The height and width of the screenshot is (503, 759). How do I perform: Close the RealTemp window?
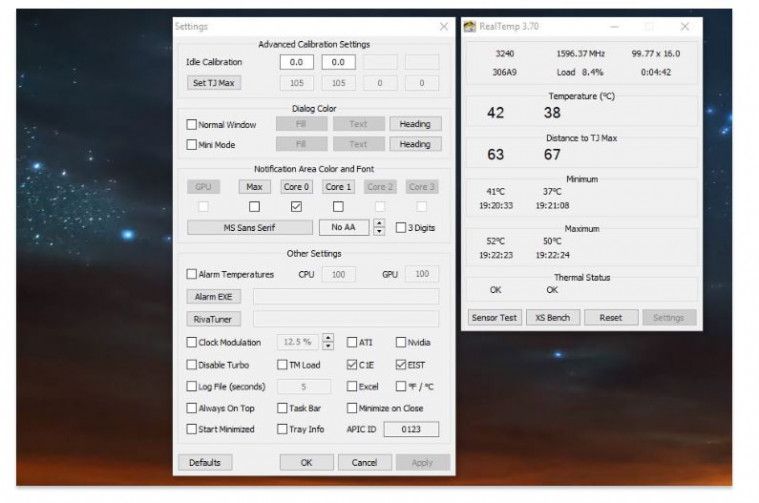point(685,27)
